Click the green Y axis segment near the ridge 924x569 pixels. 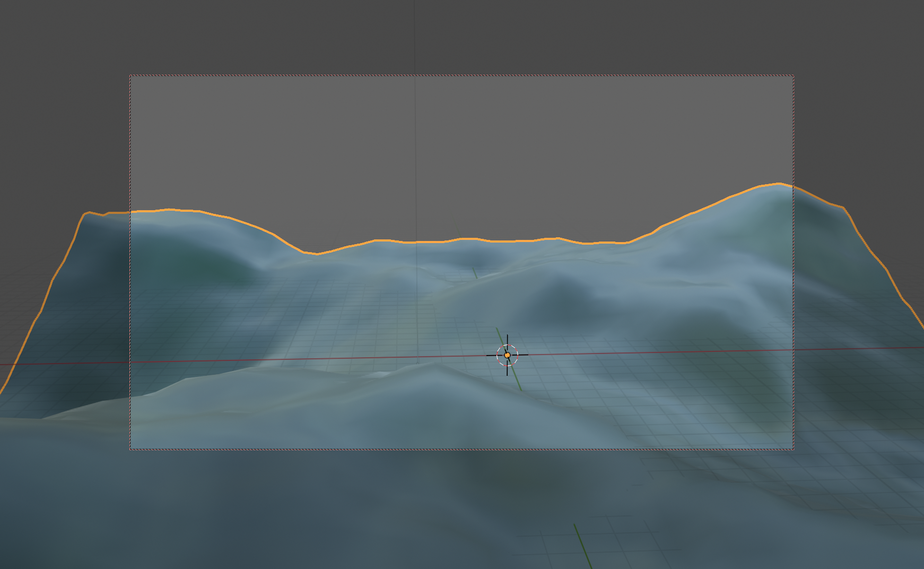coord(475,273)
